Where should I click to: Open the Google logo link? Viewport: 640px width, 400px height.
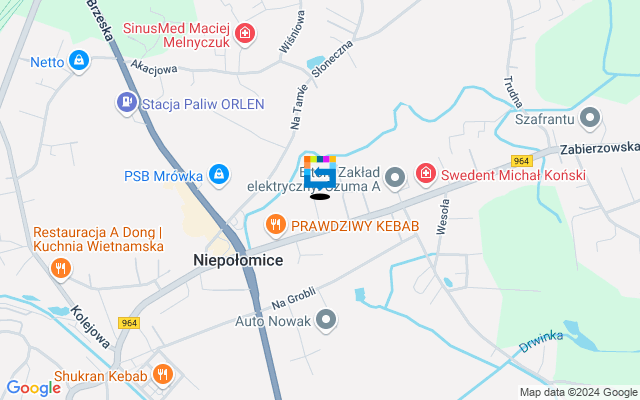[33, 388]
